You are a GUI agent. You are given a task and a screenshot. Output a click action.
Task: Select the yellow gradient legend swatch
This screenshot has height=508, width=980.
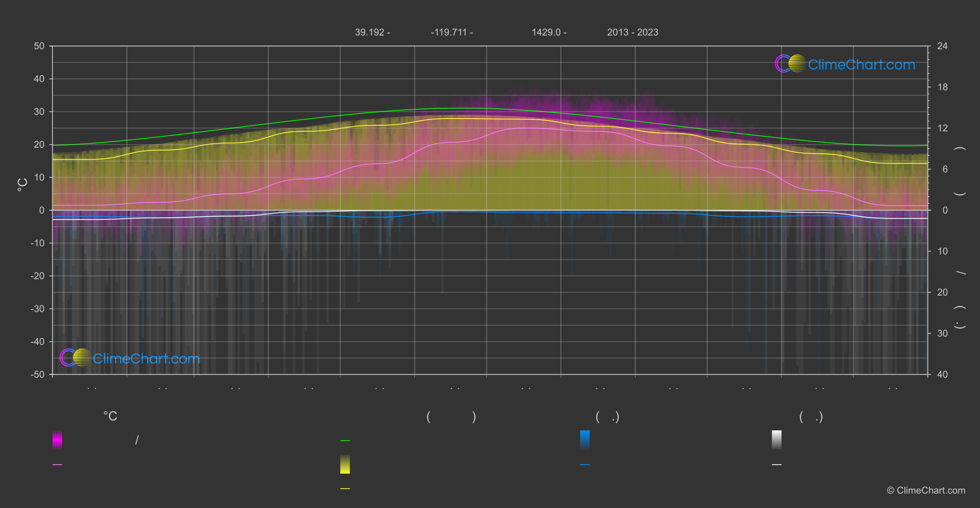click(345, 464)
